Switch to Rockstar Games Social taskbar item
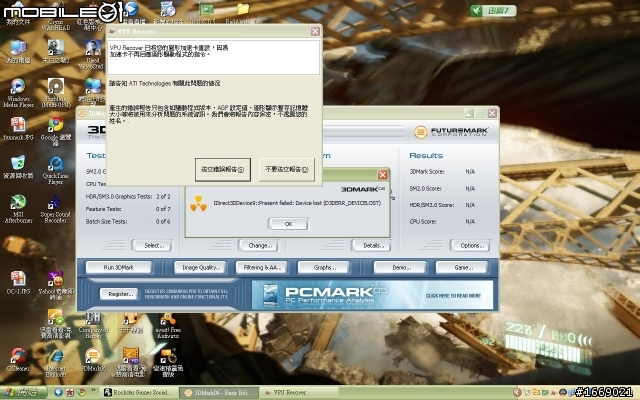640x400 pixels. point(139,393)
